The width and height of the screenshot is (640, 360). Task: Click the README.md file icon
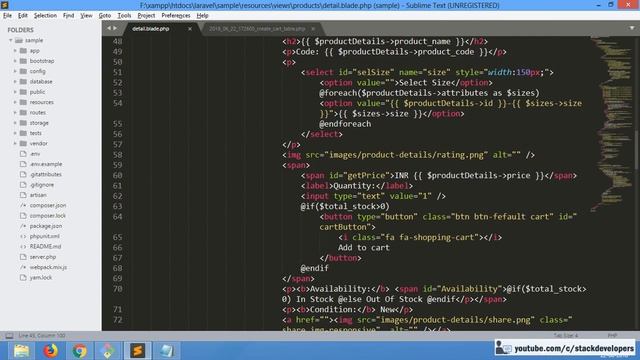point(23,247)
